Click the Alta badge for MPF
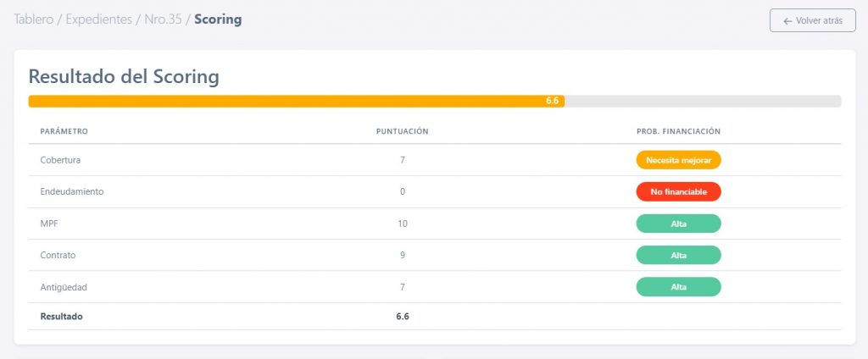The width and height of the screenshot is (868, 359). [x=678, y=224]
